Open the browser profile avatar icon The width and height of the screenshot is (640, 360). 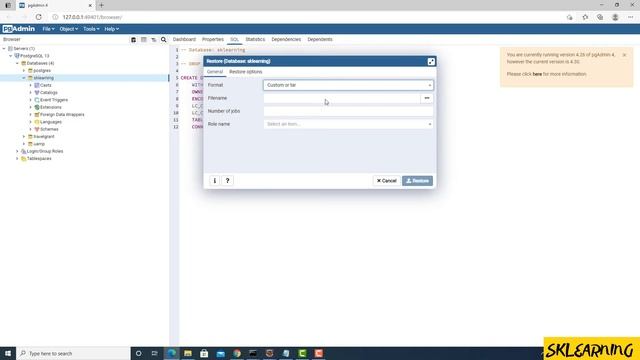615,17
